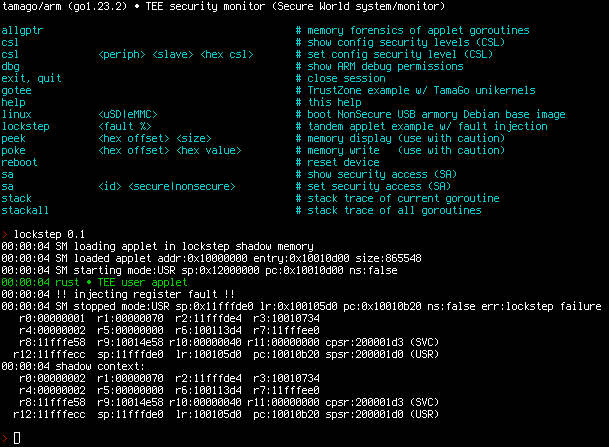
Task: Select '# reset device' comment
Action: tap(338, 162)
